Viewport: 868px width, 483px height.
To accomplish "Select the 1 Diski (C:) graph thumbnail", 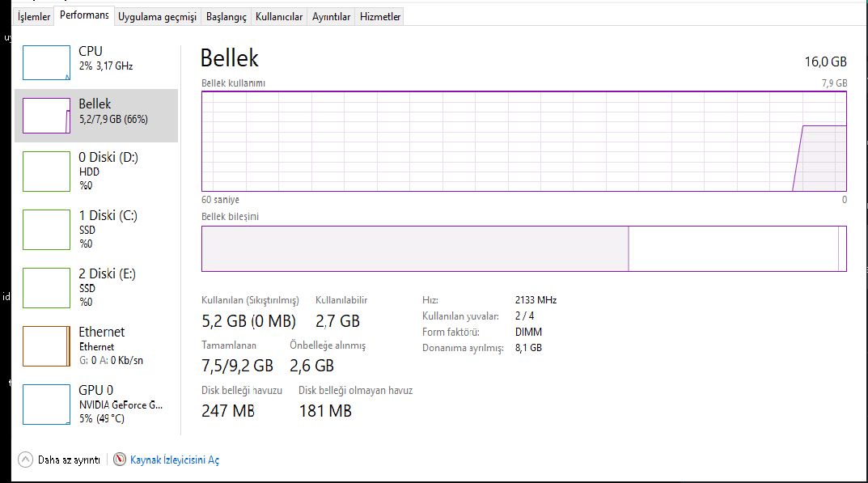I will pos(46,229).
